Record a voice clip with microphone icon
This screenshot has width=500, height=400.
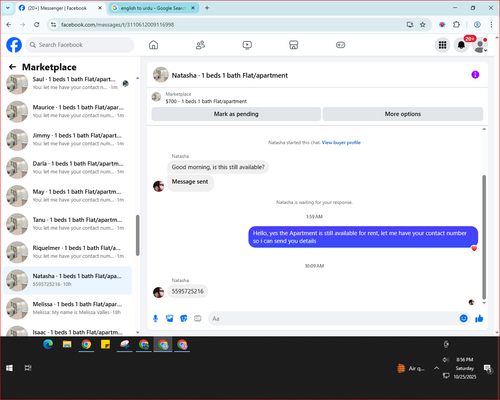tap(155, 319)
